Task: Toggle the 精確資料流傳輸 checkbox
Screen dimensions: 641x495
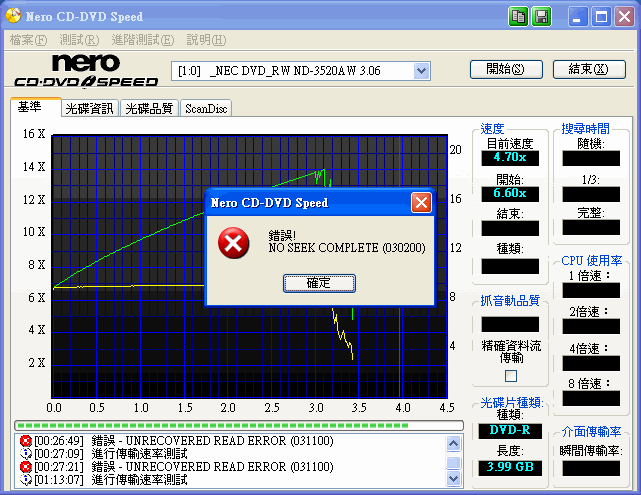Action: [511, 376]
